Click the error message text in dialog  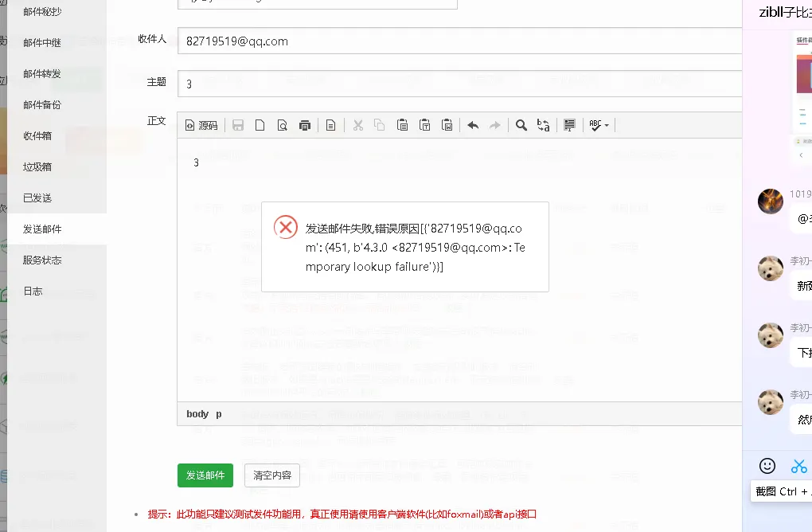coord(416,248)
